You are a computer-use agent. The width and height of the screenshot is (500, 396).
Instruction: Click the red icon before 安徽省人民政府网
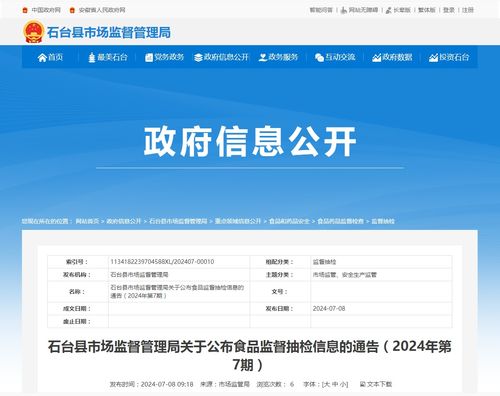72,10
